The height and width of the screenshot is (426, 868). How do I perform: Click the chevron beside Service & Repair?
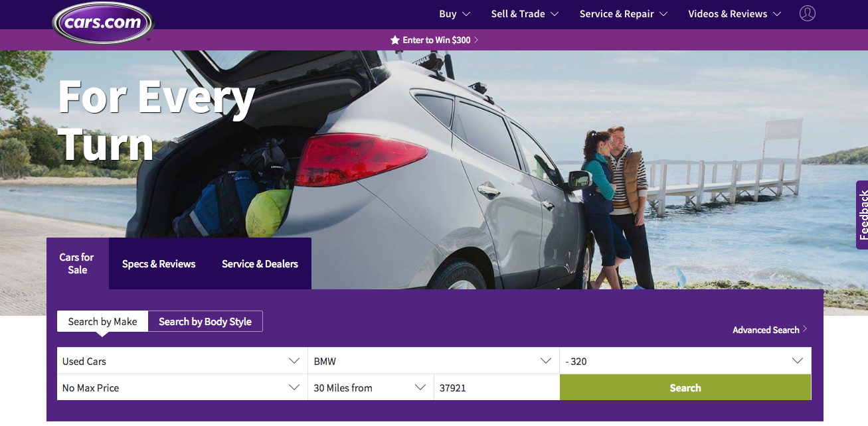click(663, 14)
